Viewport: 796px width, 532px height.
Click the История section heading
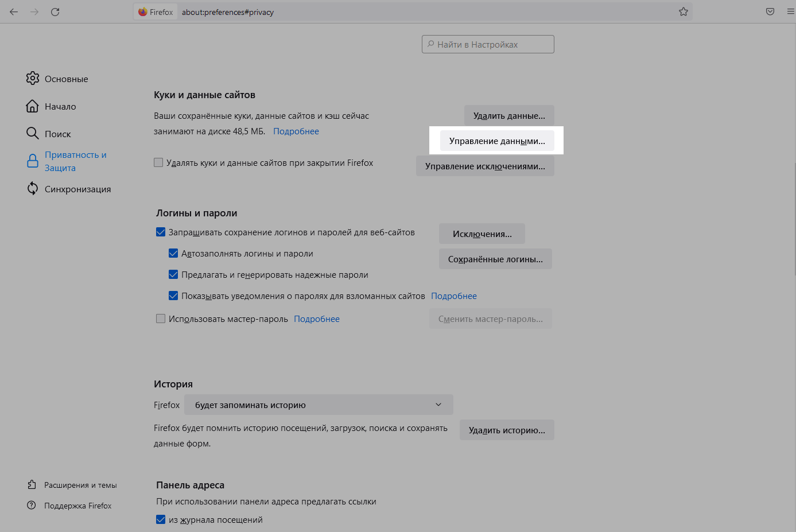(173, 384)
